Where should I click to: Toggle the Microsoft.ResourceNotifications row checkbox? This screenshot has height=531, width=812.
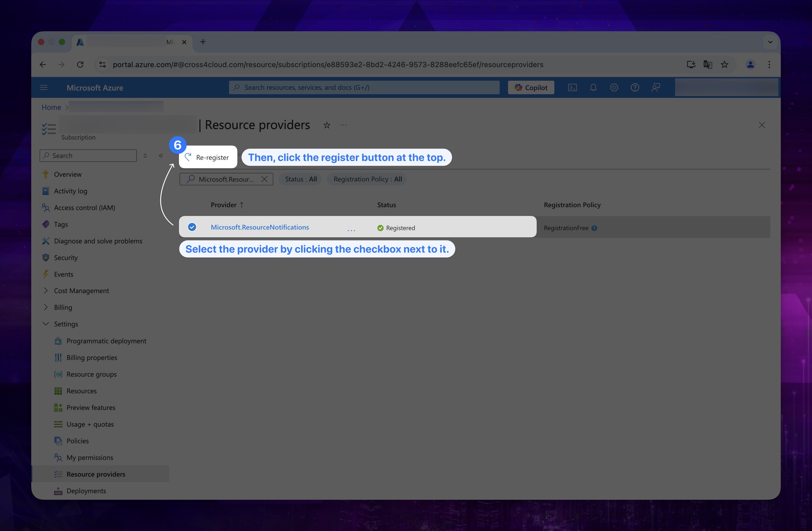click(192, 227)
